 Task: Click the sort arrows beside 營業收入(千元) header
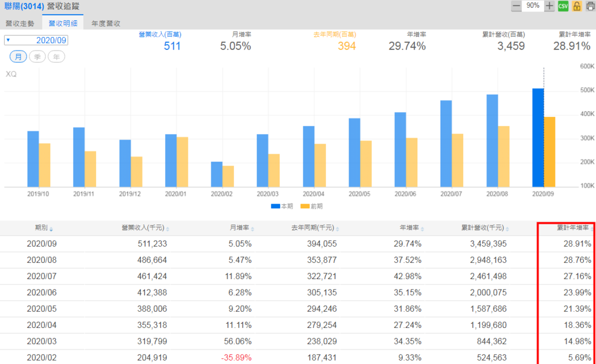(x=168, y=229)
